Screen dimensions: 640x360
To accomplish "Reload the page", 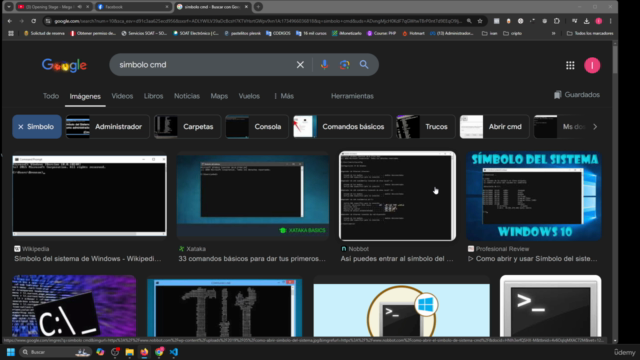I will [x=33, y=21].
